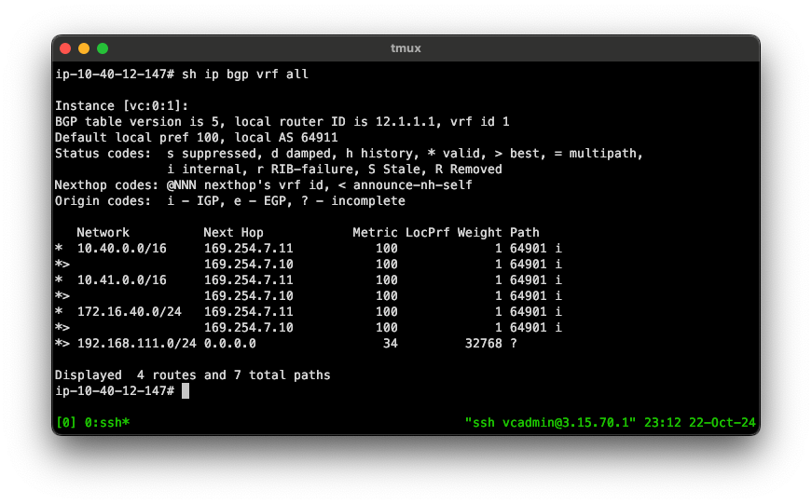Click the tmux clock 23:12
The image size is (812, 504).
[x=662, y=422]
